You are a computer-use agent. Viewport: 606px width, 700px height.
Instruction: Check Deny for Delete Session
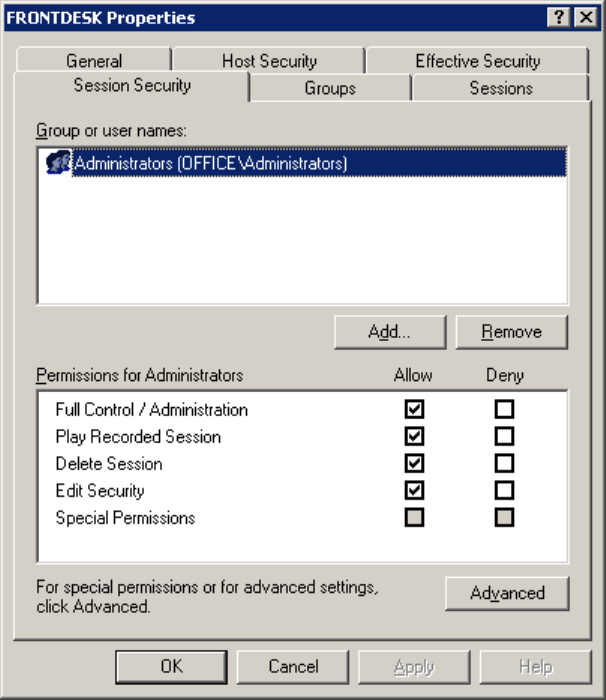pyautogui.click(x=504, y=463)
